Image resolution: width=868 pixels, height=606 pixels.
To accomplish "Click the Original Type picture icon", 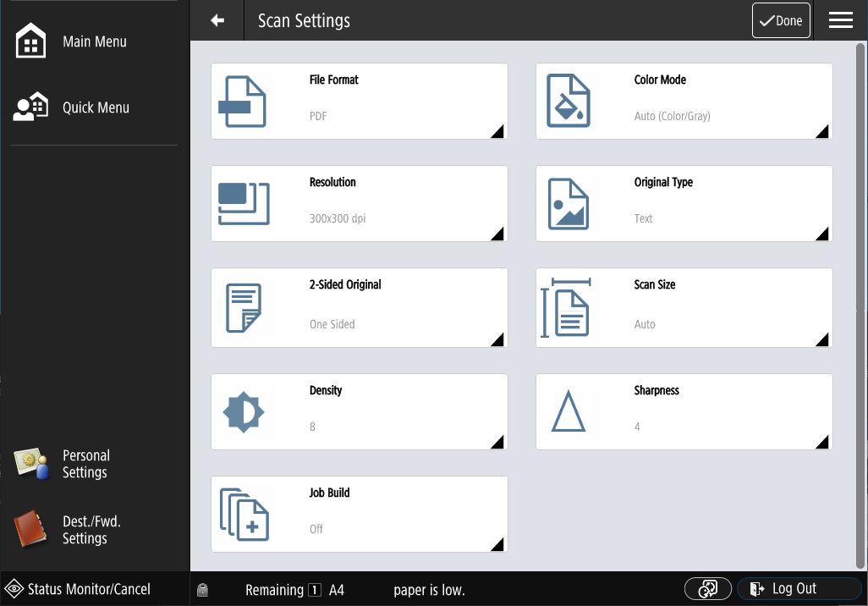I will pyautogui.click(x=568, y=204).
